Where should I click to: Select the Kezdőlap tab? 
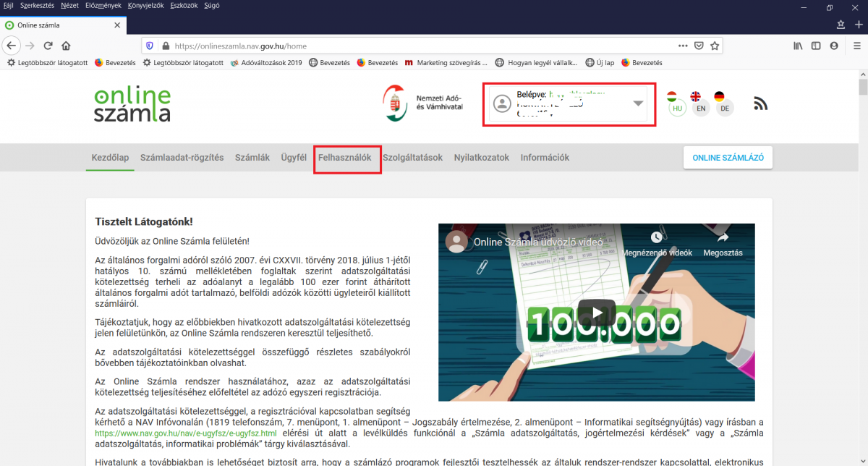pyautogui.click(x=110, y=158)
